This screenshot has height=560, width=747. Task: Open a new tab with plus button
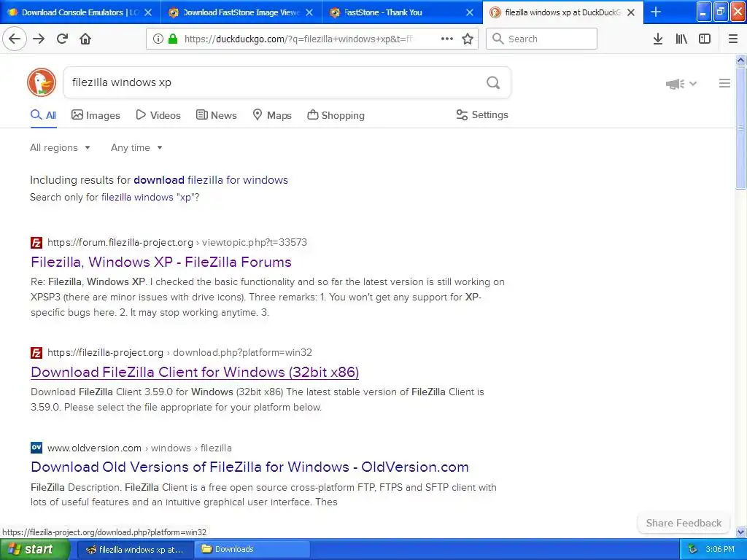pos(656,12)
